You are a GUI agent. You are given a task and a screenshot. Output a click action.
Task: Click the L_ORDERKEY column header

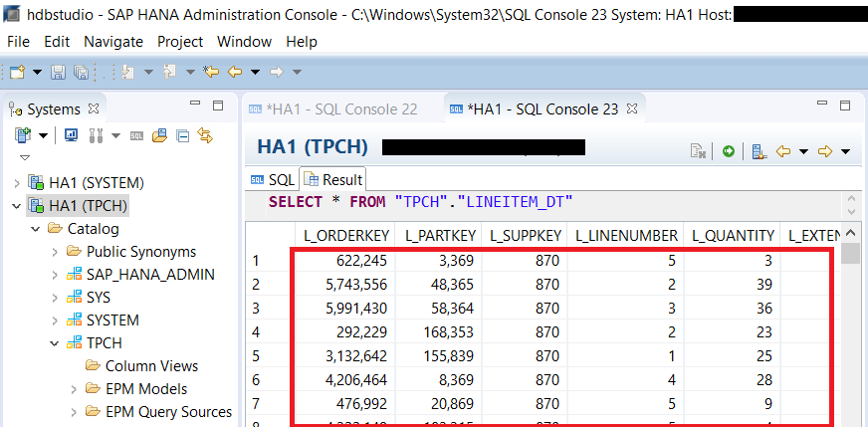345,235
